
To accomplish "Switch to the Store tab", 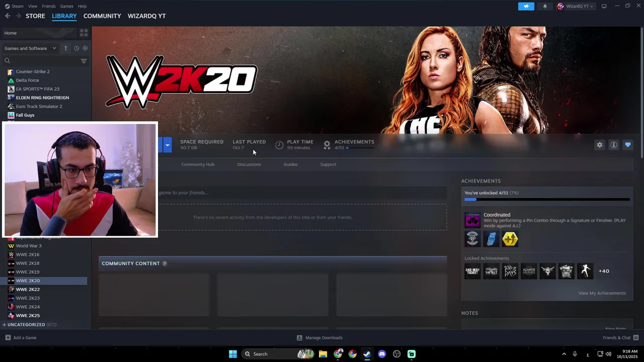I will (x=35, y=16).
